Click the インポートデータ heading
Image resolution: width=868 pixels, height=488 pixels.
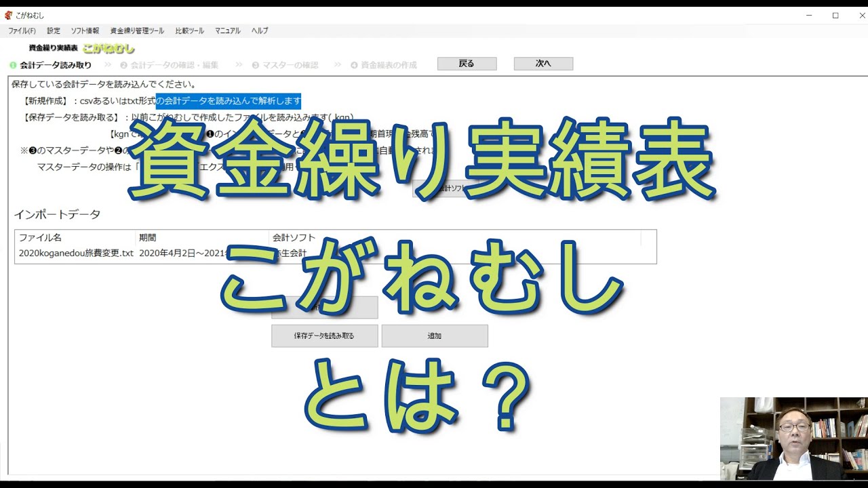(57, 215)
